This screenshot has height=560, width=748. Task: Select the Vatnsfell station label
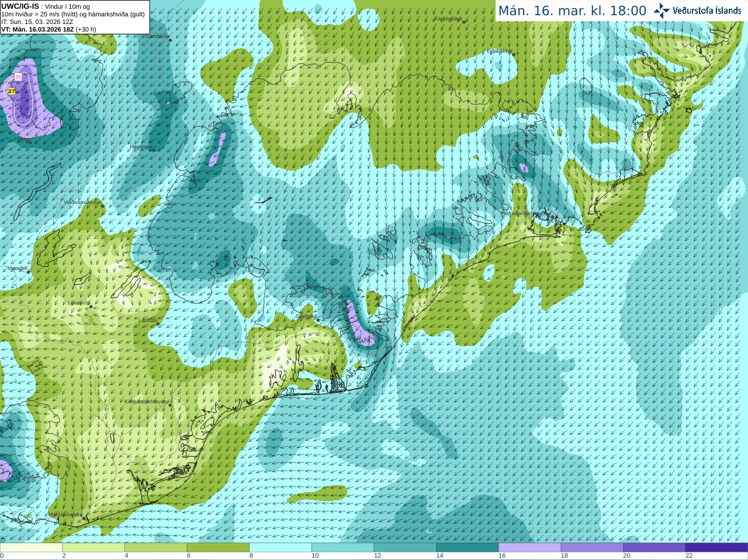click(x=18, y=268)
